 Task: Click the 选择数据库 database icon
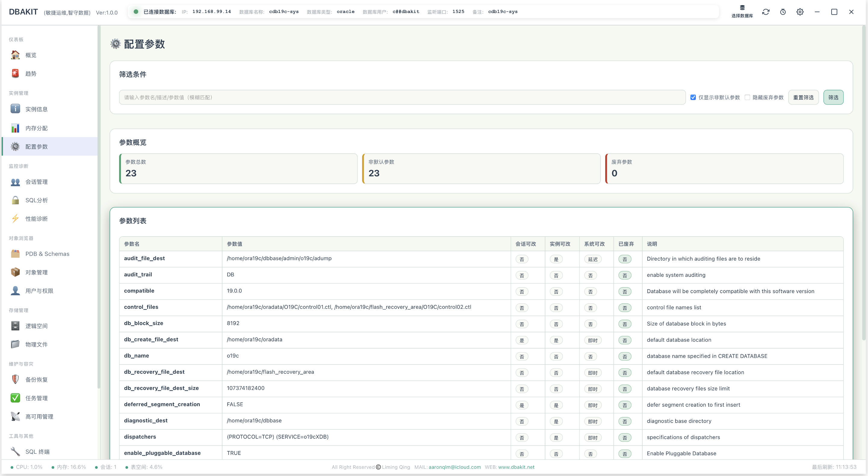742,8
